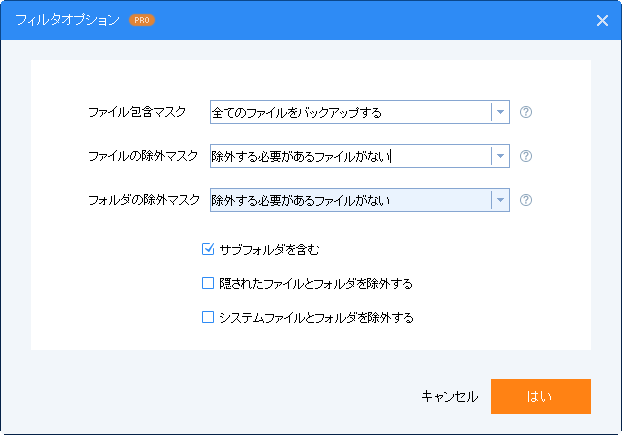Click the キャンセル button

[450, 396]
